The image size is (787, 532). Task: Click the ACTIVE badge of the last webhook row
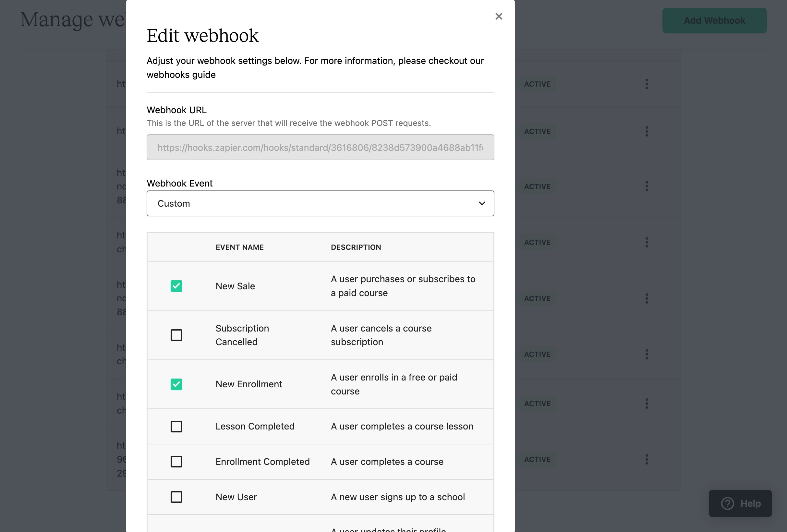point(537,459)
